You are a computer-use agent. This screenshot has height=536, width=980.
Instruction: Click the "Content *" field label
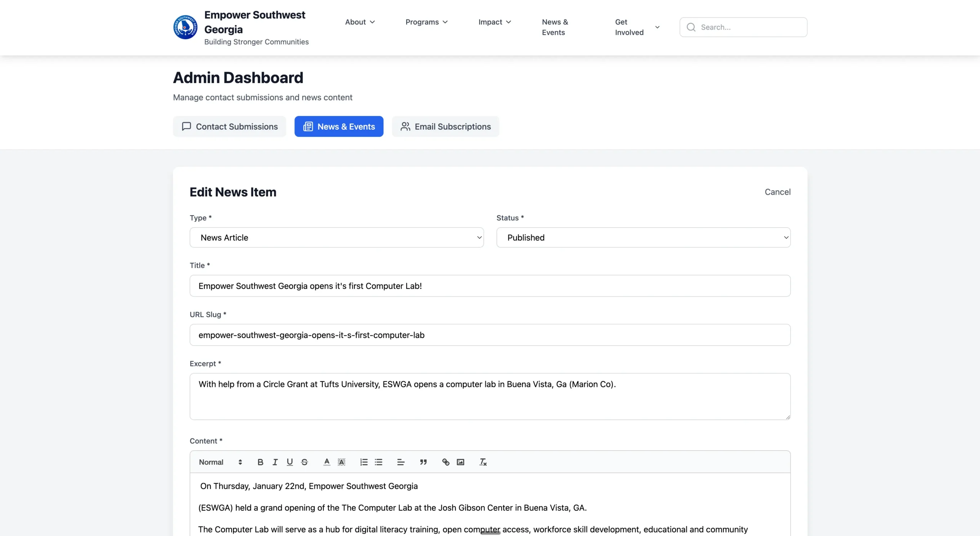[x=206, y=441]
